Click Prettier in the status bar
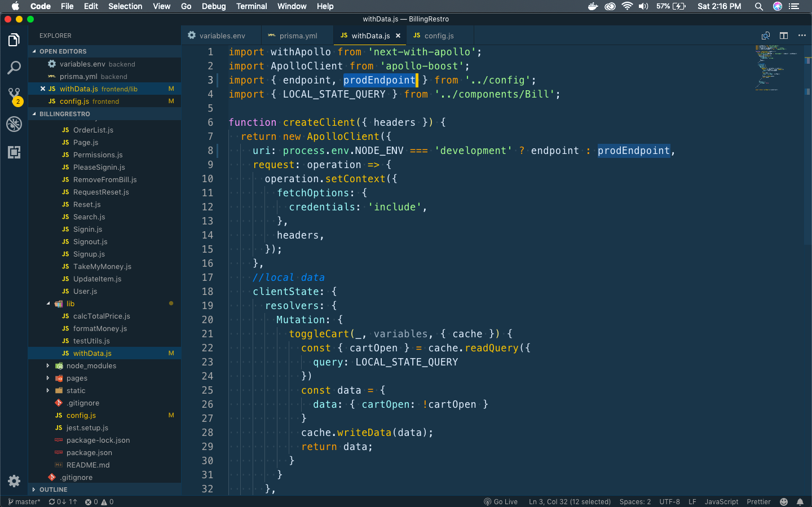Image resolution: width=812 pixels, height=507 pixels. pyautogui.click(x=758, y=501)
